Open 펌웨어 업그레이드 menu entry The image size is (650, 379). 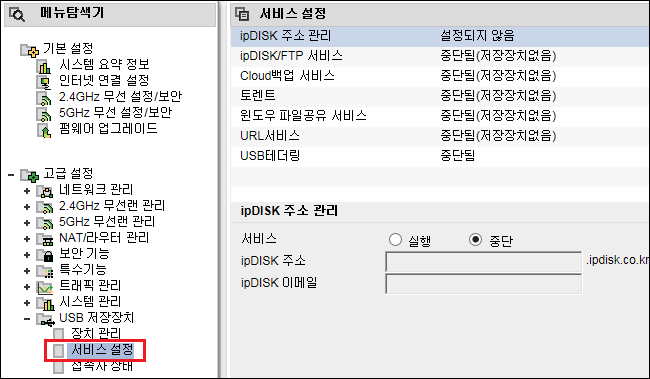pos(108,128)
